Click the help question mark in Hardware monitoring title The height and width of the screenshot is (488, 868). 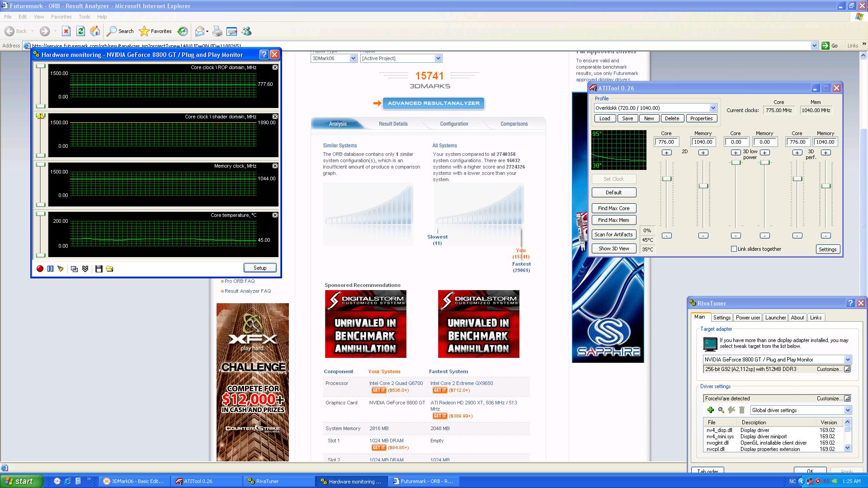pos(264,55)
